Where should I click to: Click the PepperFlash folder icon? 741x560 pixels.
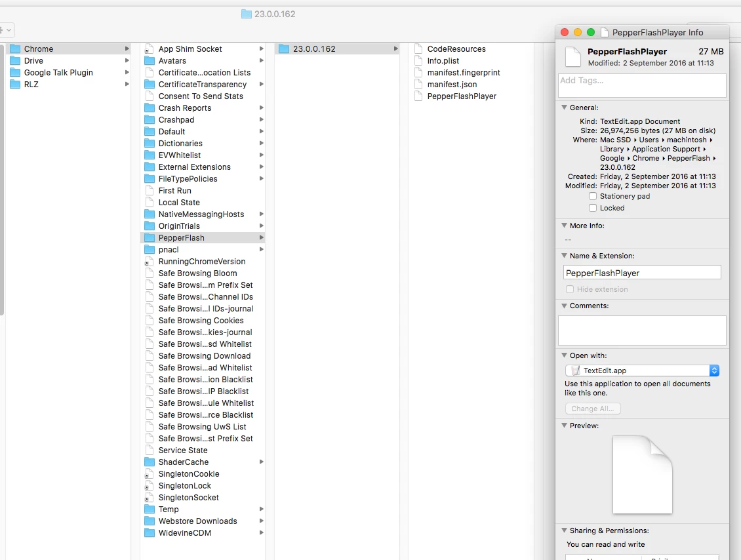tap(150, 237)
